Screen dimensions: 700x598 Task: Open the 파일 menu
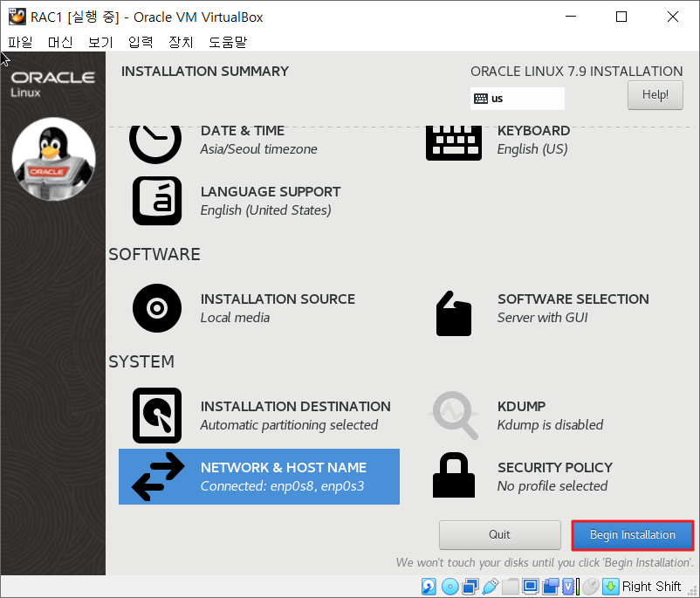click(x=20, y=42)
